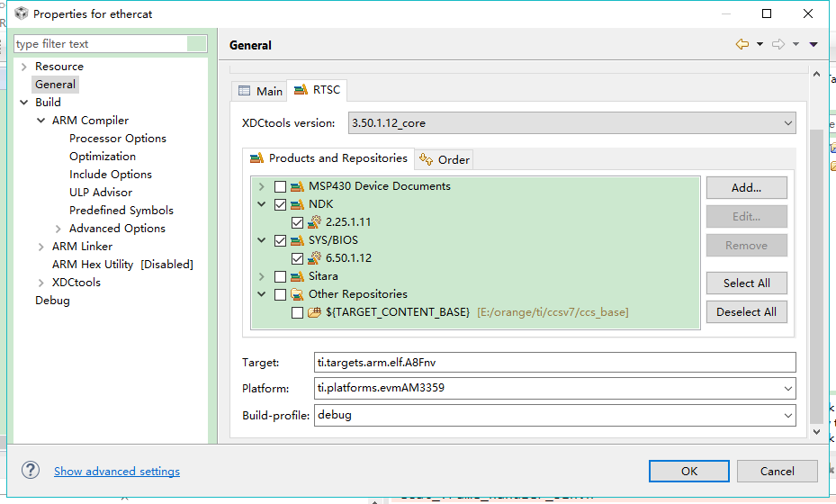
Task: Click the back navigation arrow icon
Action: click(742, 44)
